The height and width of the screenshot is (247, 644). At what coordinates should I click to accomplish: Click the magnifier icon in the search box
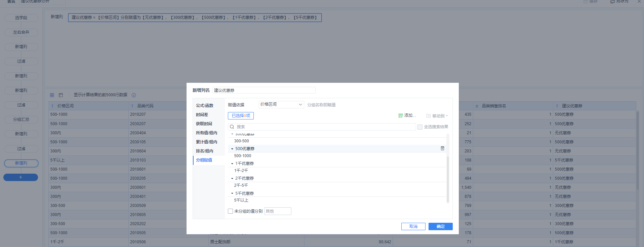point(232,127)
